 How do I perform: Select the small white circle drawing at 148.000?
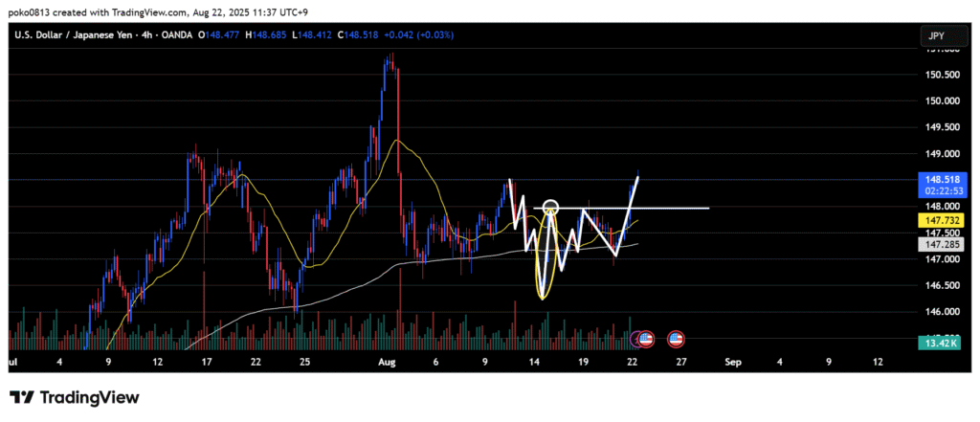pyautogui.click(x=550, y=206)
